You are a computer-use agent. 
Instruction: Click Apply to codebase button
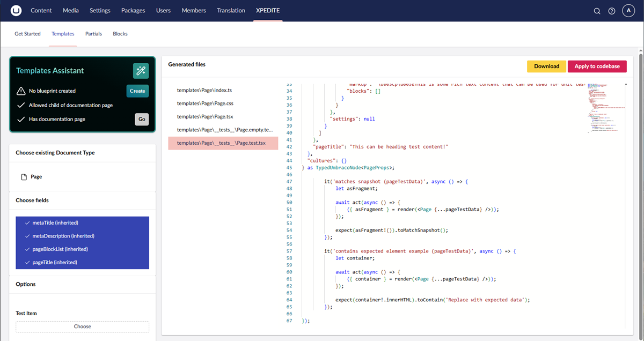point(597,66)
